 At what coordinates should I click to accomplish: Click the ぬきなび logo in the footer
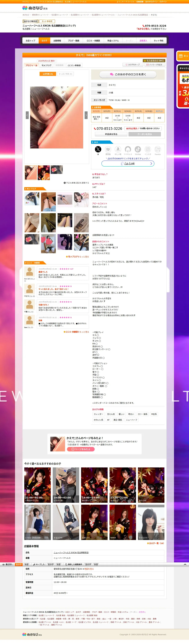click(x=32, y=634)
